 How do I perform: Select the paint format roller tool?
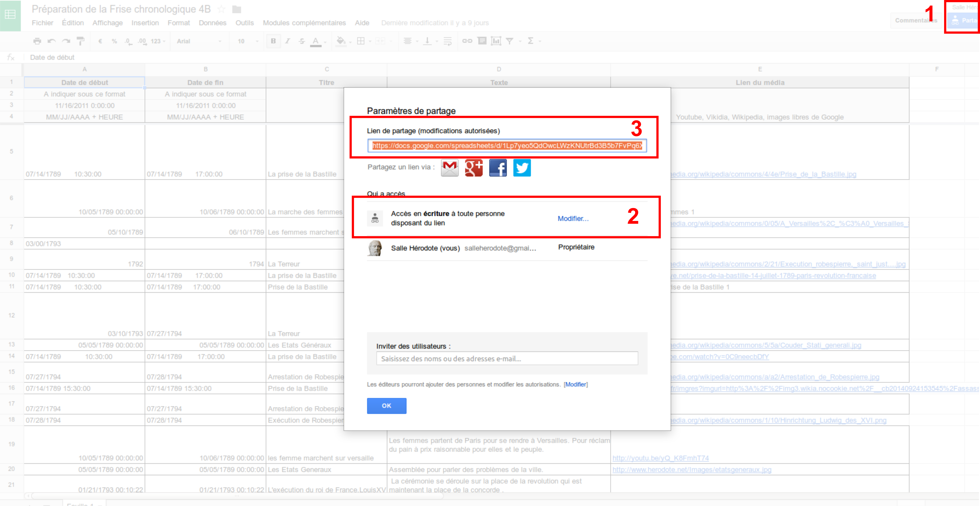81,41
